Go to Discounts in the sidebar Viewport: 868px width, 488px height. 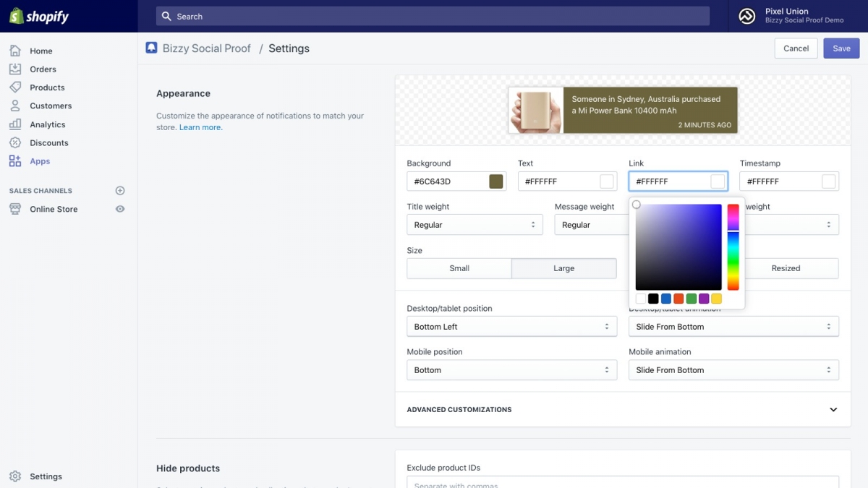click(x=49, y=143)
